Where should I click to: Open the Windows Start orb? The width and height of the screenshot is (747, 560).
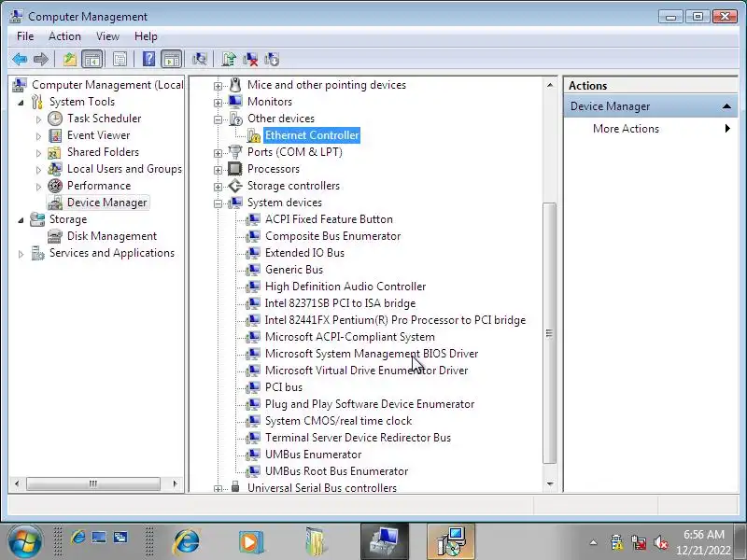[x=25, y=541]
